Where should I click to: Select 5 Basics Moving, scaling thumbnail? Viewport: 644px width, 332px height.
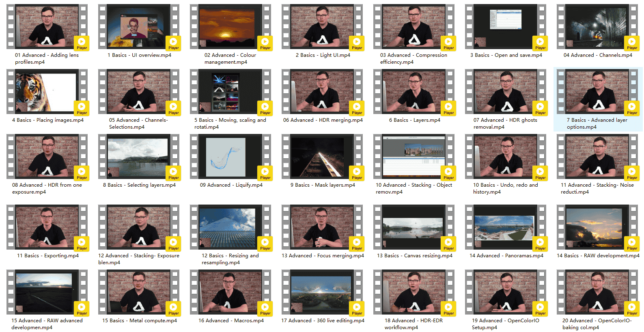[230, 92]
